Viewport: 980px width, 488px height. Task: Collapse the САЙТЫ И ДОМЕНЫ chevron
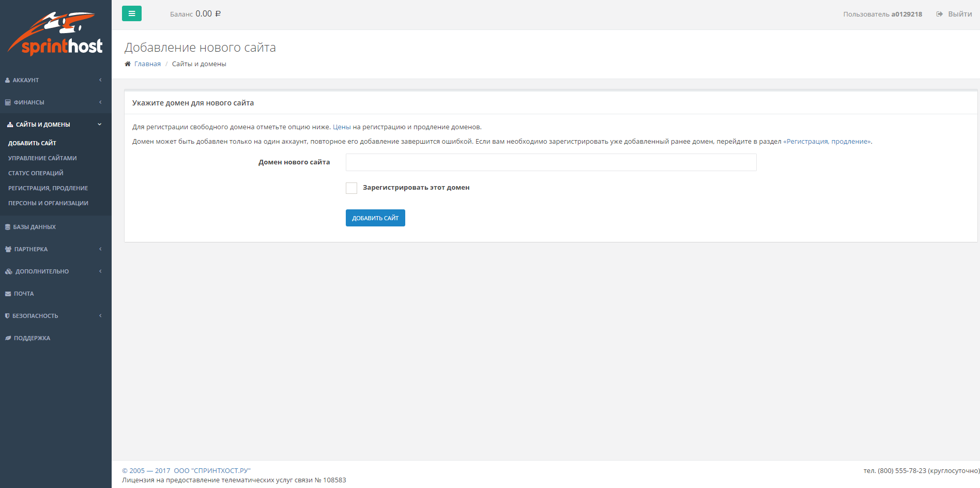point(100,125)
